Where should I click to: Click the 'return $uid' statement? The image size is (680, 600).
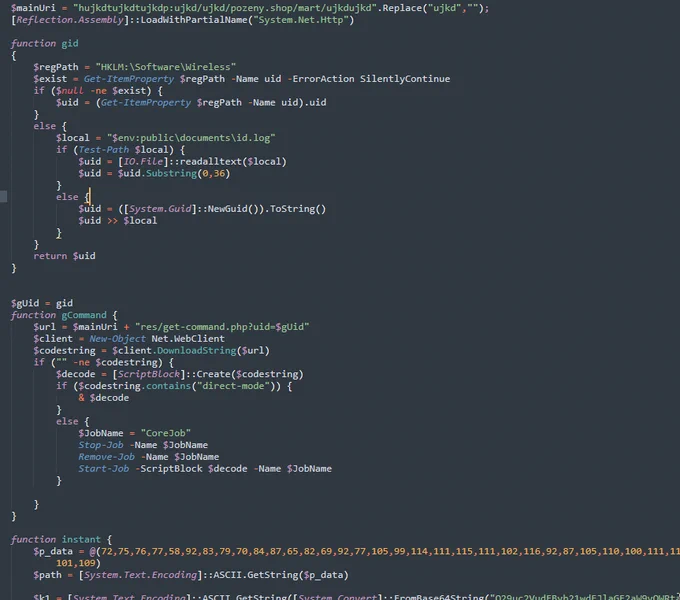click(x=64, y=256)
